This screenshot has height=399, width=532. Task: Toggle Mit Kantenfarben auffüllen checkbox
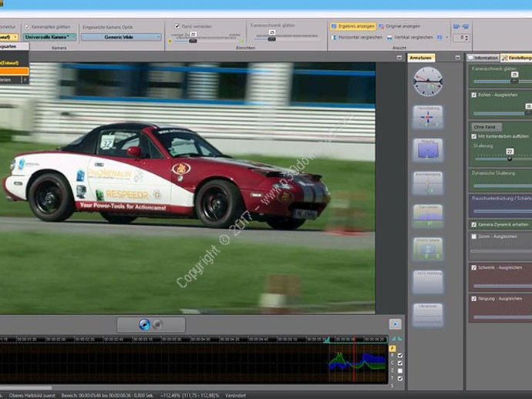[473, 136]
